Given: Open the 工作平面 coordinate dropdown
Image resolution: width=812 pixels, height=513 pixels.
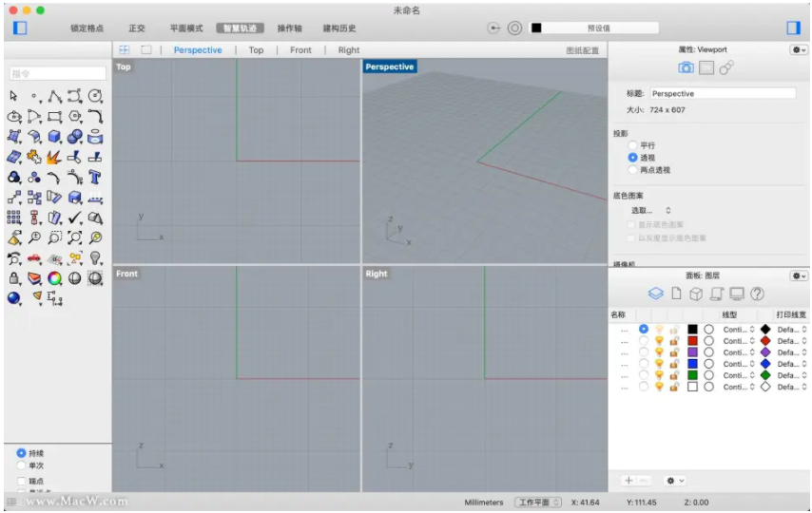Looking at the screenshot, I should 538,503.
